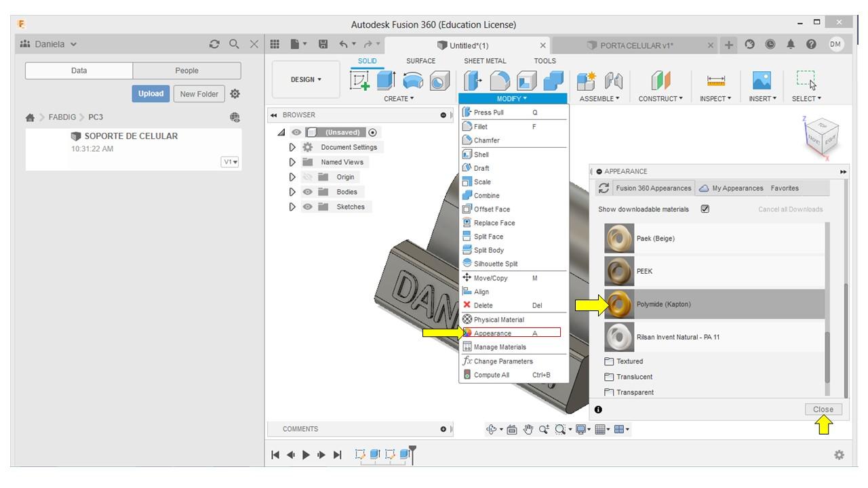Click the Save icon

click(x=323, y=45)
